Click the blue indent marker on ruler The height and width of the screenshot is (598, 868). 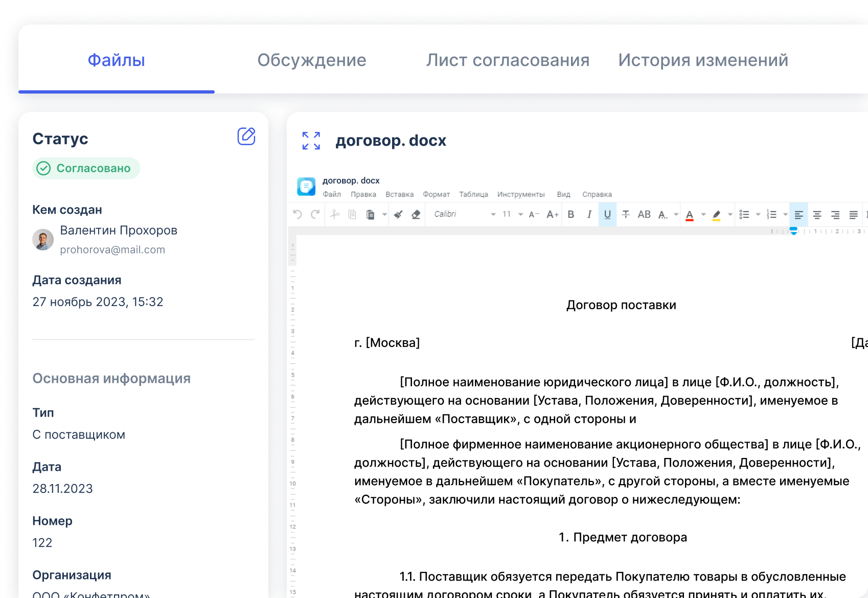[793, 231]
